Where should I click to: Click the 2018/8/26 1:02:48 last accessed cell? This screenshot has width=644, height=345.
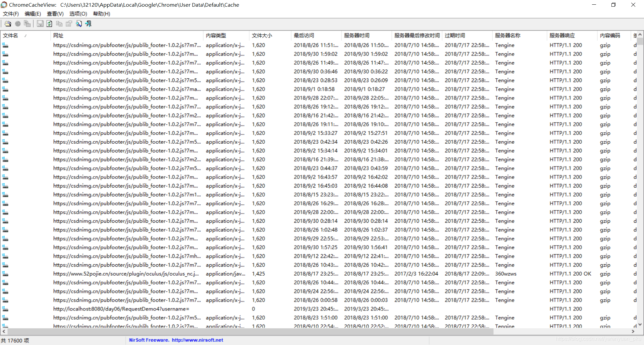(316, 230)
